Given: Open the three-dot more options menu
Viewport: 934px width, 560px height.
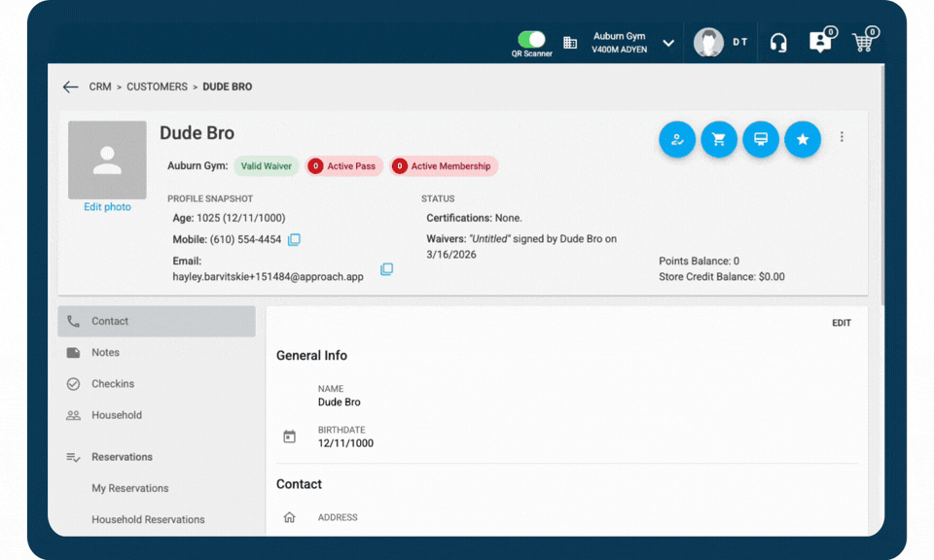Looking at the screenshot, I should point(842,137).
